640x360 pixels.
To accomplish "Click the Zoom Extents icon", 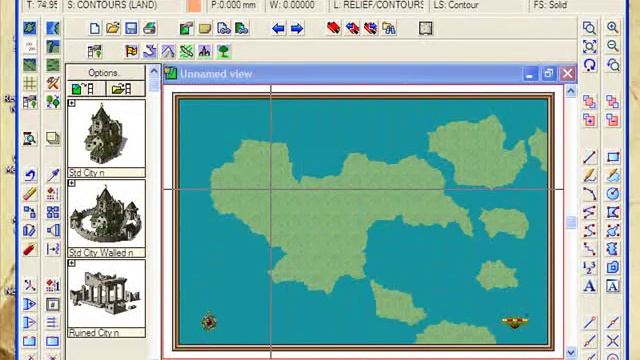I will 589,46.
